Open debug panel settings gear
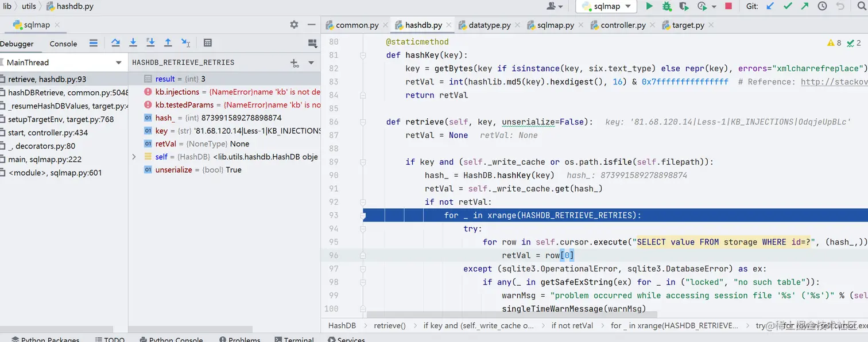 click(x=294, y=25)
